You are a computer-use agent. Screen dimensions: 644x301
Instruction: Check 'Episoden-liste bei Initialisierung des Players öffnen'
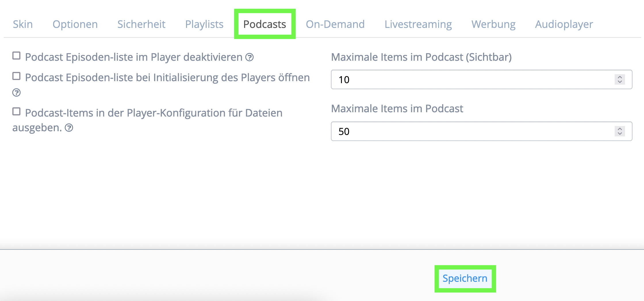click(16, 76)
